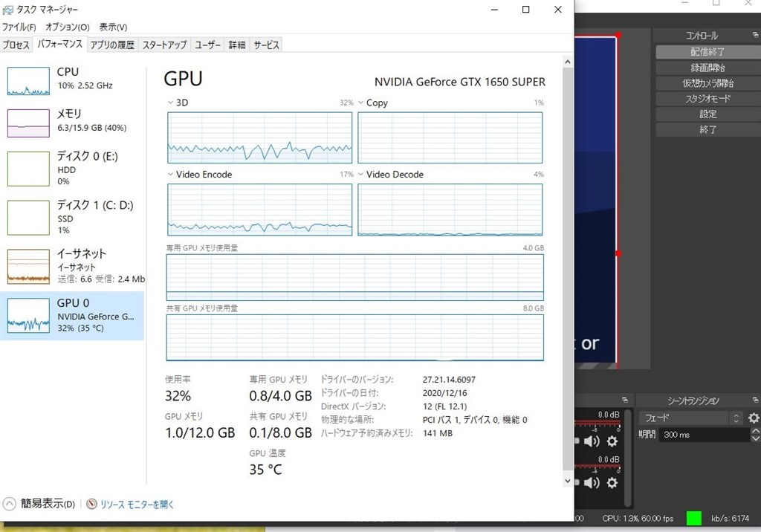Select the ディスク 1 (C: D:) thumbnail graph
This screenshot has width=761, height=532.
click(29, 218)
